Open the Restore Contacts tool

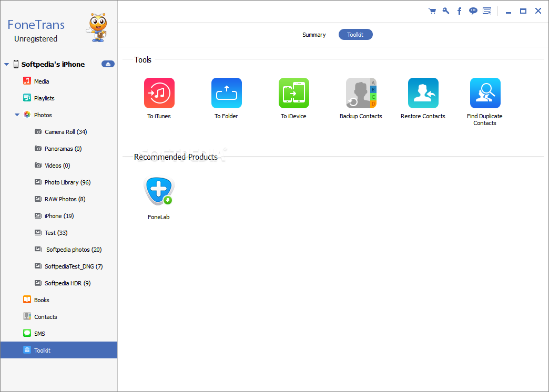tap(423, 93)
